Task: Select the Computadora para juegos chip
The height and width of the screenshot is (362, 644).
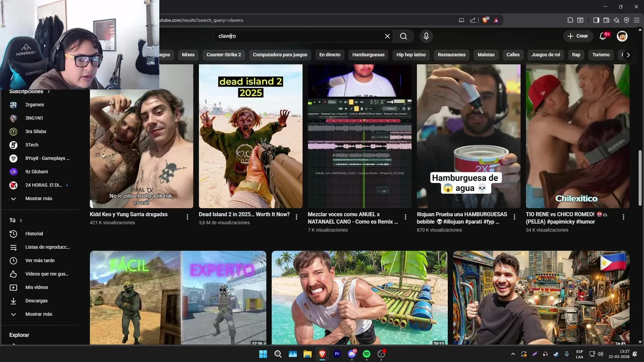Action: click(x=280, y=55)
